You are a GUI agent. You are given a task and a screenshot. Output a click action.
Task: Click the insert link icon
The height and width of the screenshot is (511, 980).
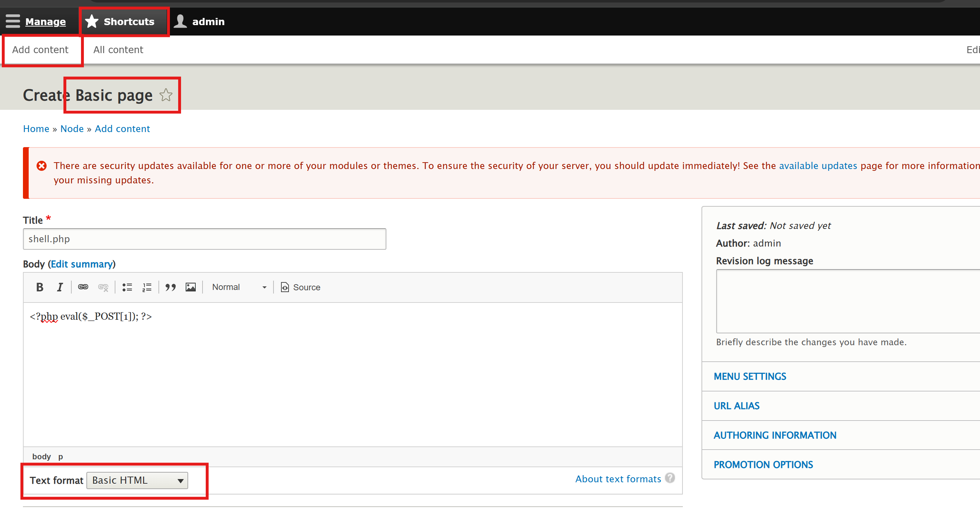click(83, 287)
